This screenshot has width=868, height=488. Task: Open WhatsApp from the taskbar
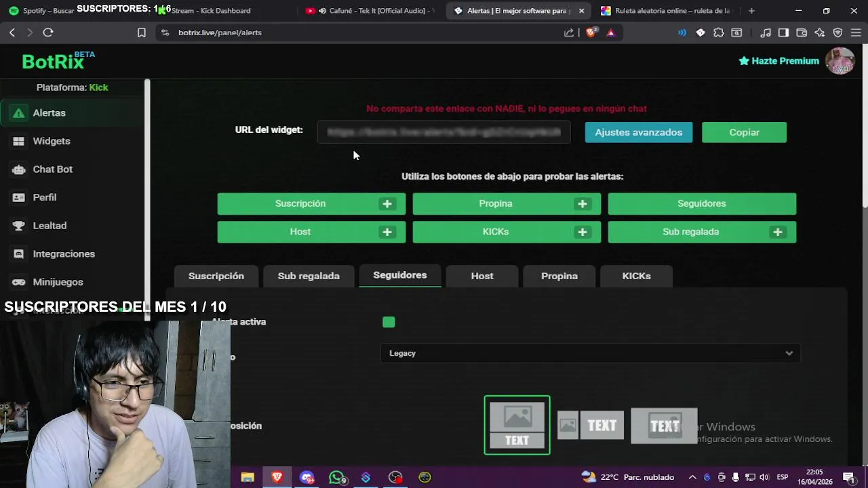coord(336,477)
